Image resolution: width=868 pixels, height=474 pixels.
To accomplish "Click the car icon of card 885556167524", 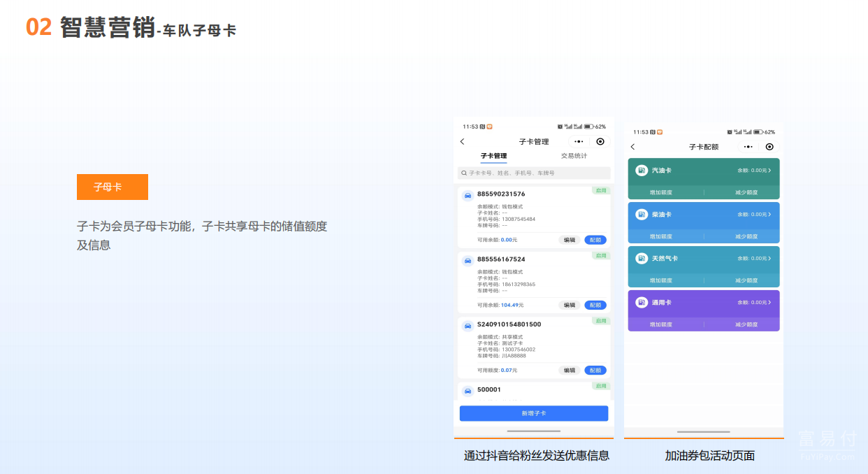I will coord(468,261).
